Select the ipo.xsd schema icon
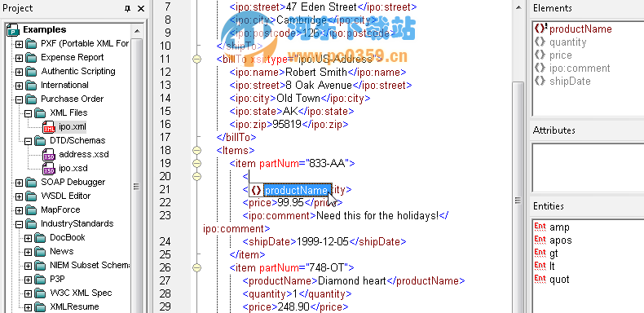The width and height of the screenshot is (644, 313). (49, 169)
